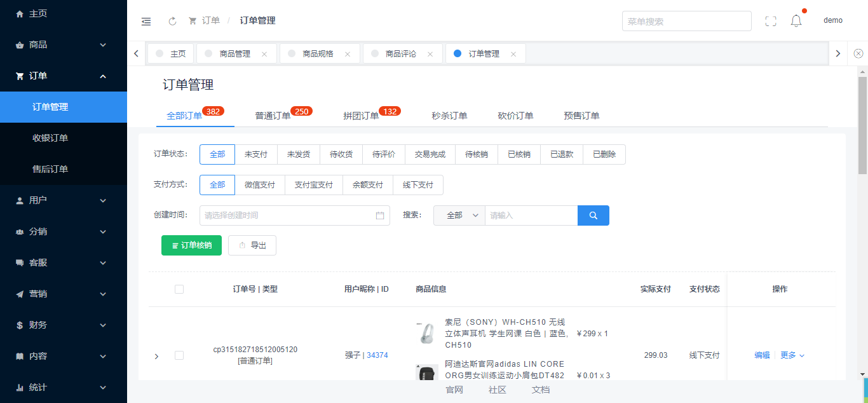Click the green 订单核销 button
868x403 pixels.
(x=191, y=245)
